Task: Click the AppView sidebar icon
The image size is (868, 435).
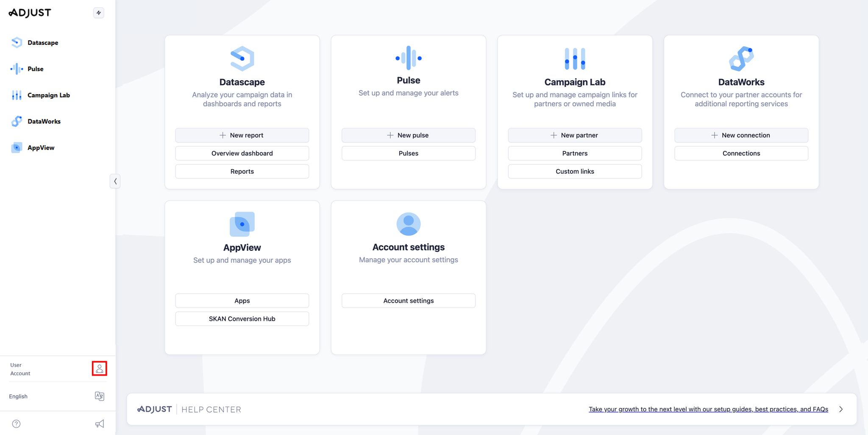Action: coord(17,148)
